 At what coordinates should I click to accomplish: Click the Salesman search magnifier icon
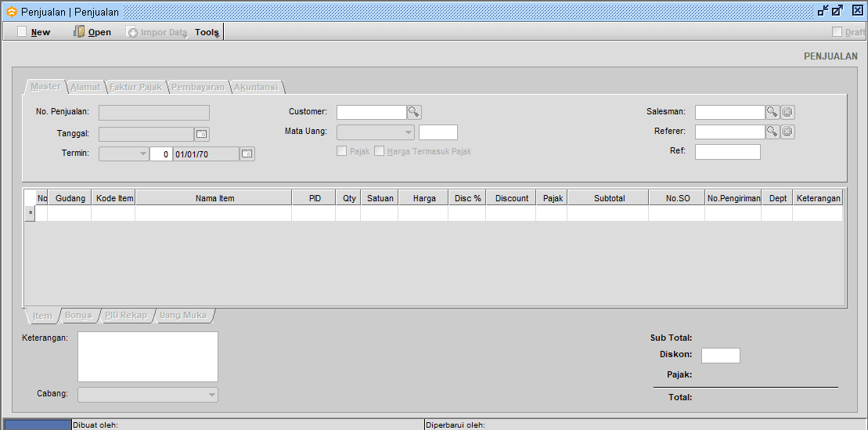point(772,112)
